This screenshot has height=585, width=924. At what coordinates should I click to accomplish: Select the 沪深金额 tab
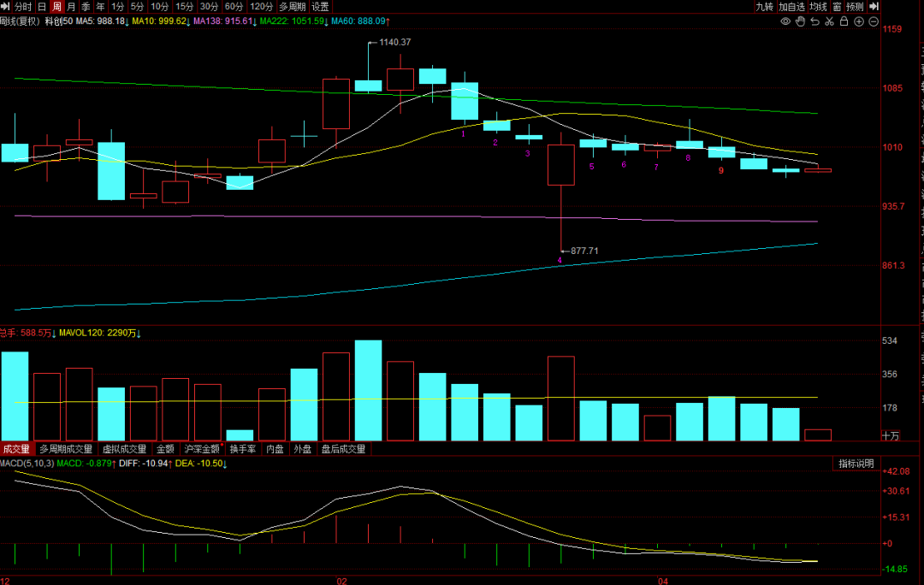point(202,449)
